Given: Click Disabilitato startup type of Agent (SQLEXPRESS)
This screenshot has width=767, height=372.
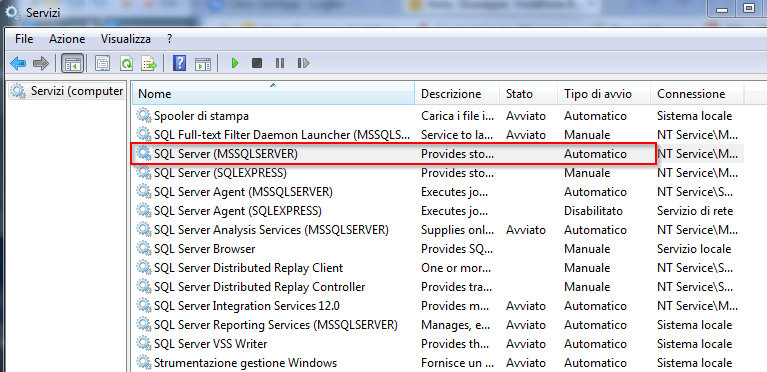Looking at the screenshot, I should click(x=593, y=211).
